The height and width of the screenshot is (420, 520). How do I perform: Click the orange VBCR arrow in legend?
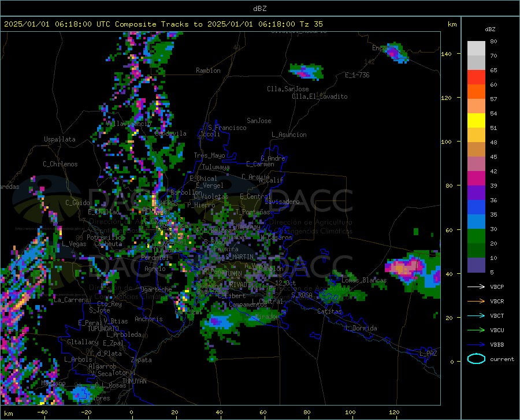(476, 302)
